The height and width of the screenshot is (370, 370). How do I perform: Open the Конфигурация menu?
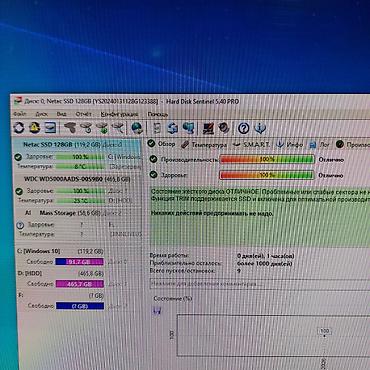click(119, 114)
